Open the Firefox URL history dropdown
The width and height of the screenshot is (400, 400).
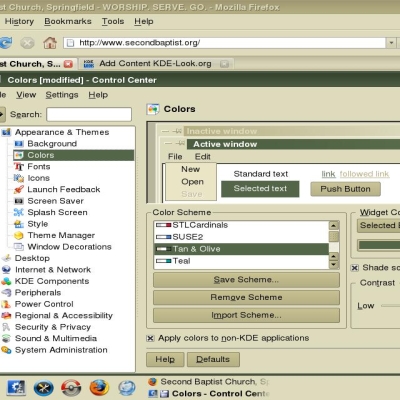[391, 43]
